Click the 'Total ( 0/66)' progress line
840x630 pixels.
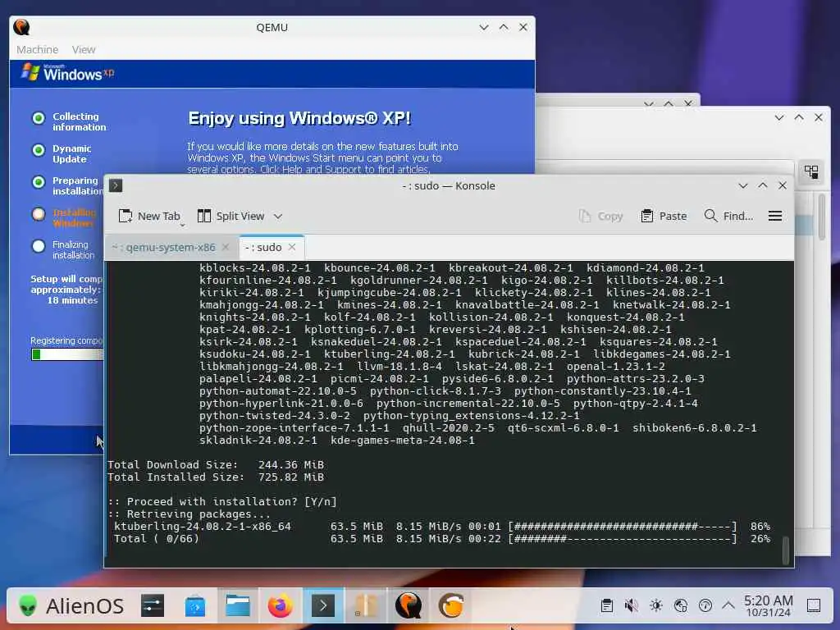tap(442, 539)
